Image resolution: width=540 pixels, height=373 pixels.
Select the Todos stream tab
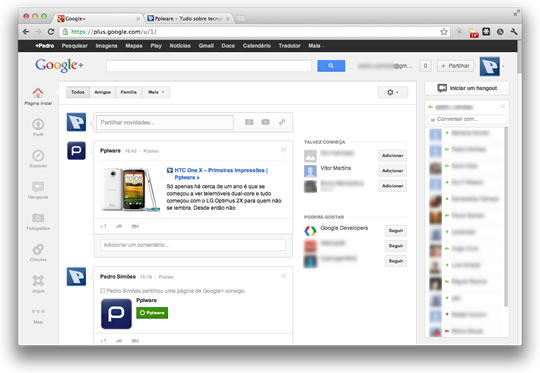(78, 92)
